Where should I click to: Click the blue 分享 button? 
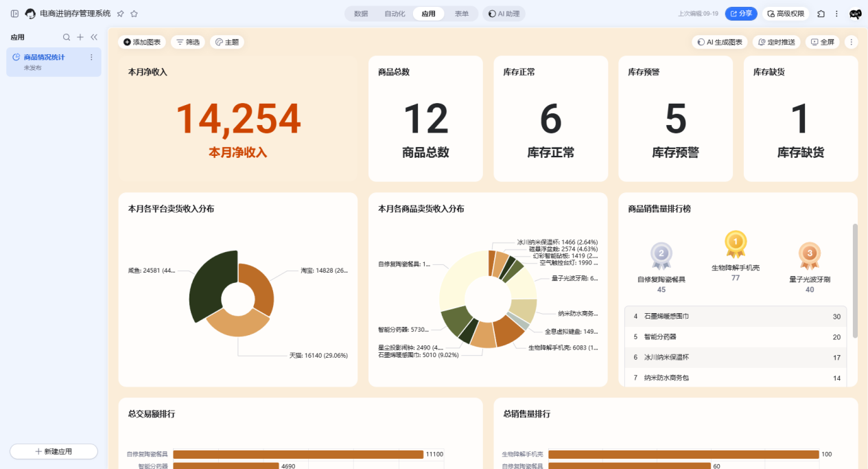click(x=741, y=14)
